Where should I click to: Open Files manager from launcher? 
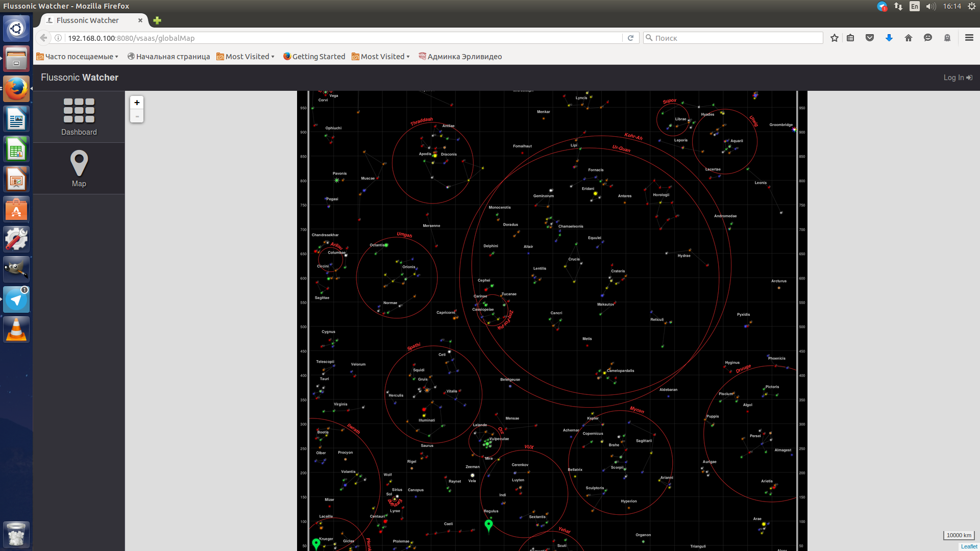pyautogui.click(x=16, y=59)
